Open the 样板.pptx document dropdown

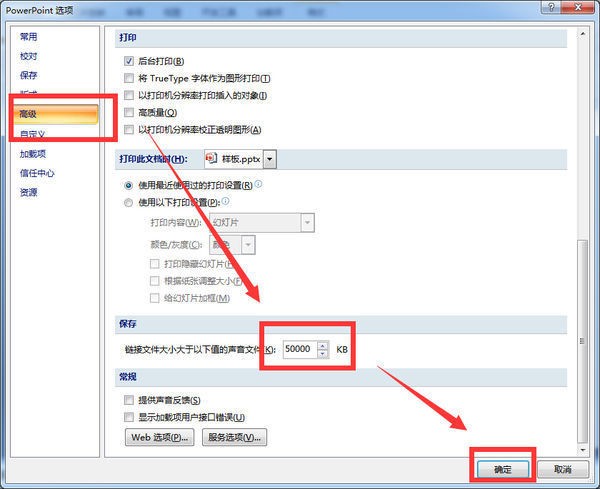click(x=270, y=159)
